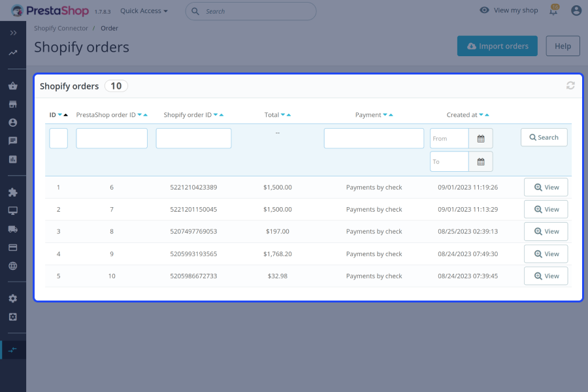
Task: Expand the sidebar with double chevron icon
Action: click(13, 33)
